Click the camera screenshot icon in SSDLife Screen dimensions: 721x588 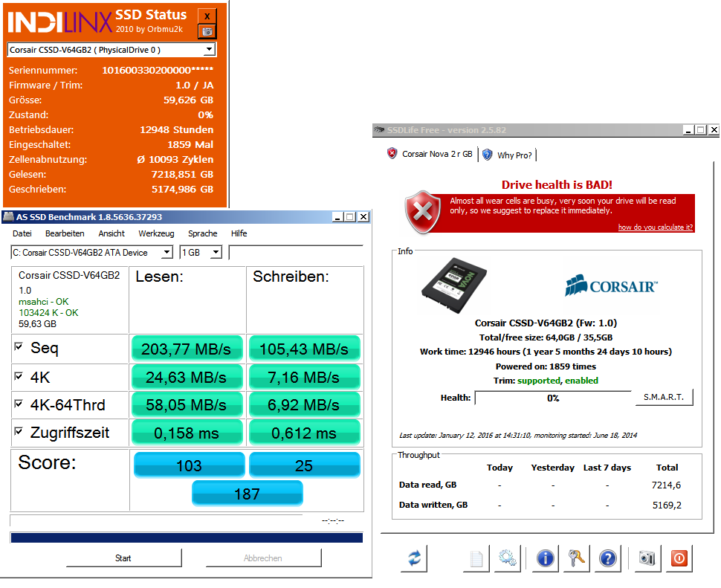point(647,558)
